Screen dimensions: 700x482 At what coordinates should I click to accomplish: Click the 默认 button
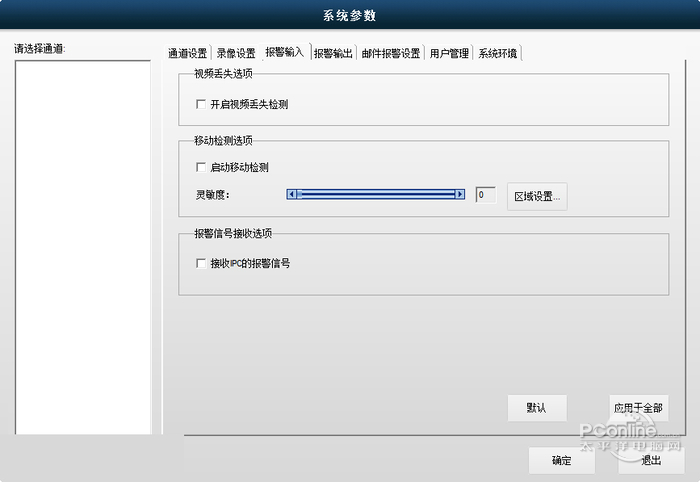tap(537, 407)
